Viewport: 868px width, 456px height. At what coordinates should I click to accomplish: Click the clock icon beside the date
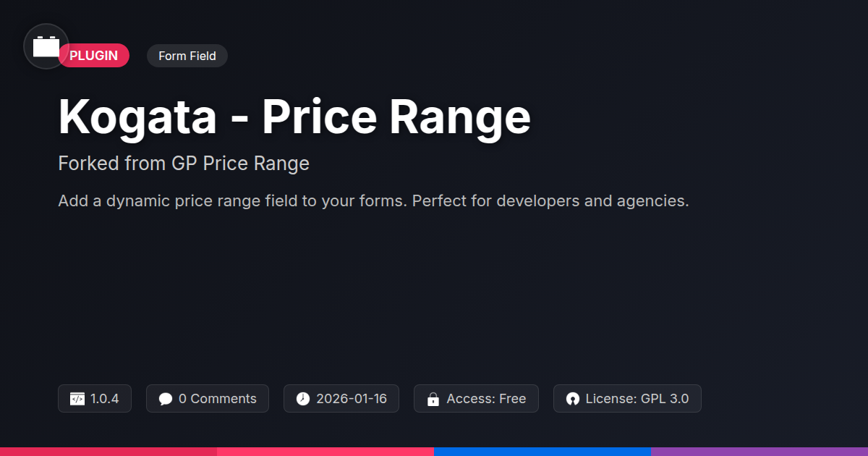pos(303,399)
